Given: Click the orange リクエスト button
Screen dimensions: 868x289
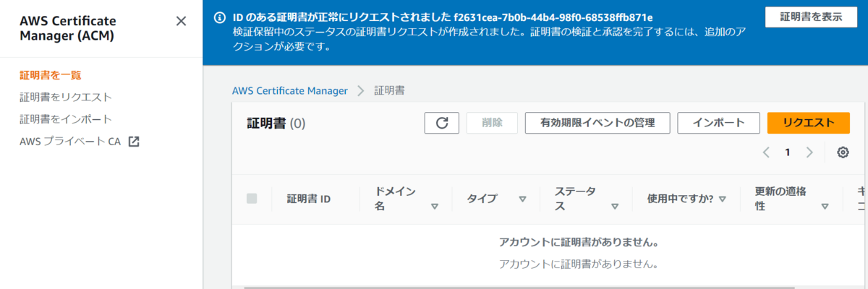Looking at the screenshot, I should tap(809, 123).
